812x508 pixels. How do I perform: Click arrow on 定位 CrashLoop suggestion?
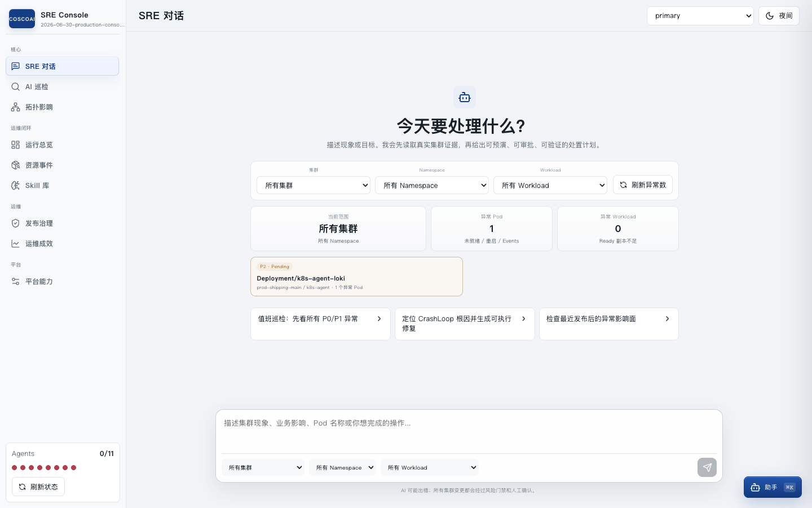pyautogui.click(x=523, y=318)
